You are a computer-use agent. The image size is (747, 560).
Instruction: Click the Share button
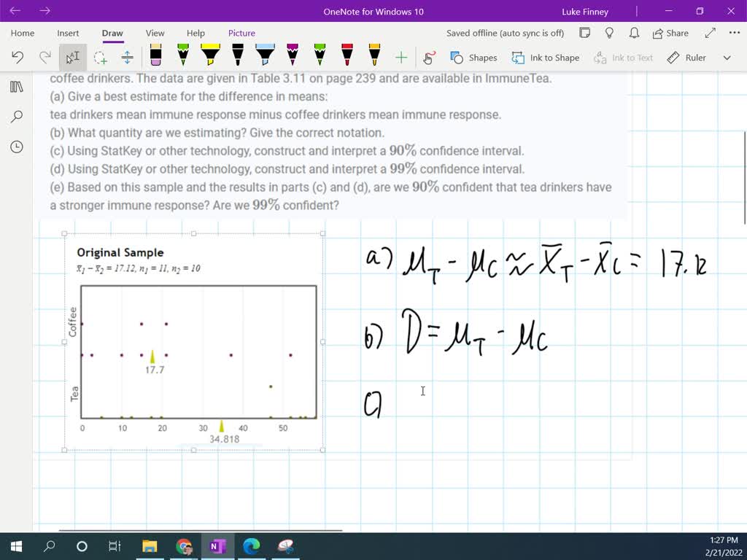pyautogui.click(x=670, y=33)
